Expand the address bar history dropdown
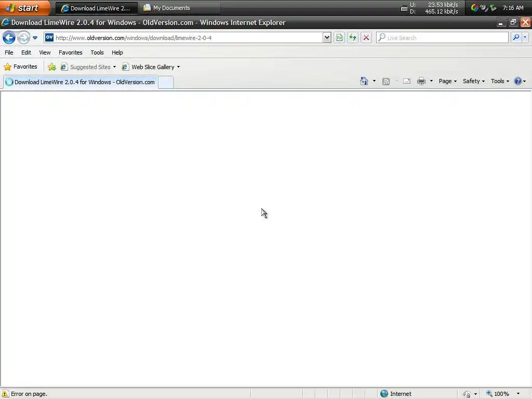The image size is (532, 399). pos(327,37)
